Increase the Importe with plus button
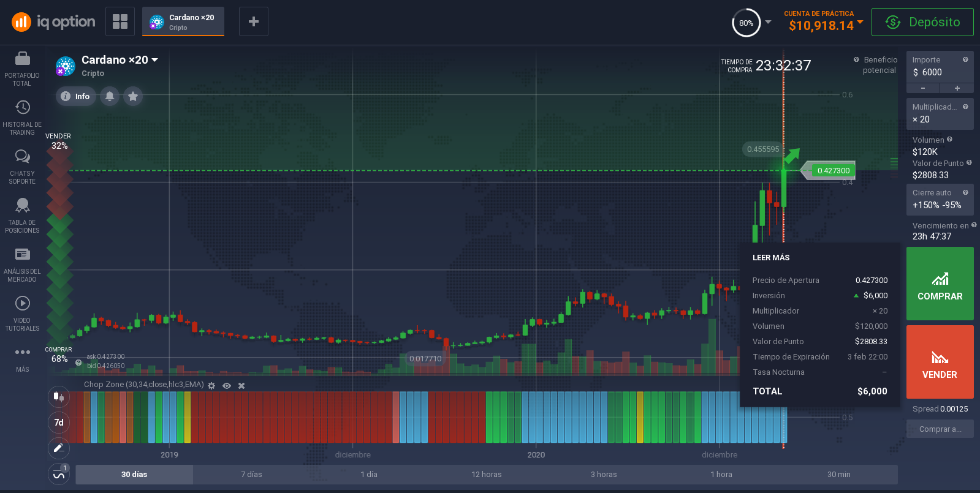This screenshot has width=980, height=493. click(x=957, y=88)
